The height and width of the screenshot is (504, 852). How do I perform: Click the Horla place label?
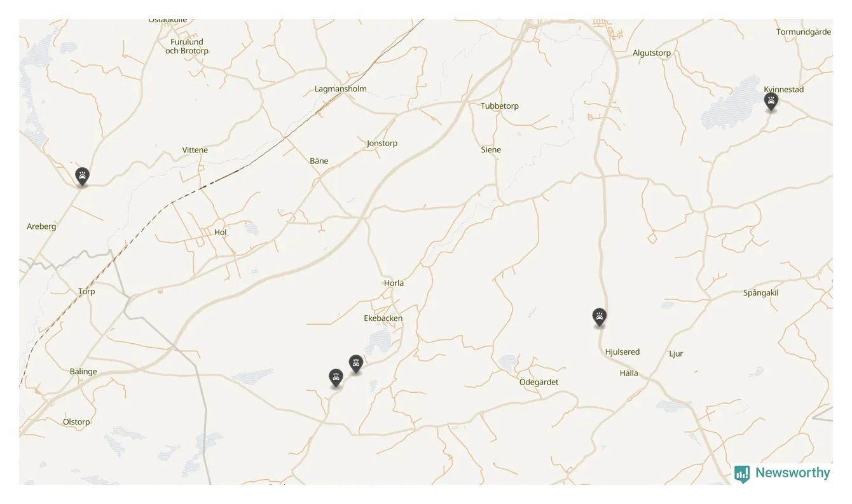(394, 283)
